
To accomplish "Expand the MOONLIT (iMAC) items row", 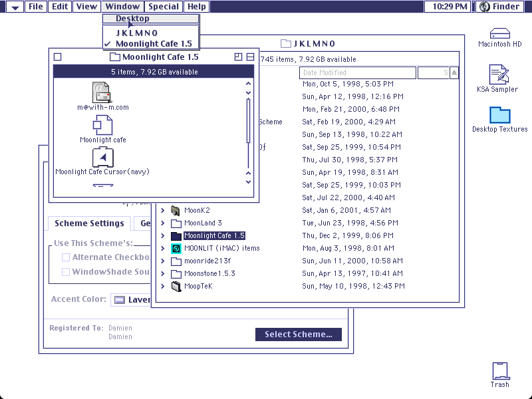I will click(163, 248).
